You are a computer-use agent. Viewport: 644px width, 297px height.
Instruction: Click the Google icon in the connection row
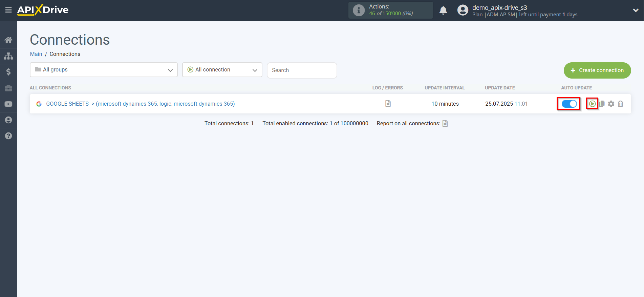click(39, 104)
